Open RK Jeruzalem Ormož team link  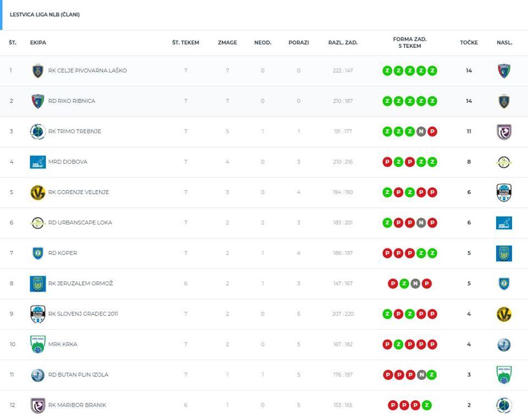point(80,284)
